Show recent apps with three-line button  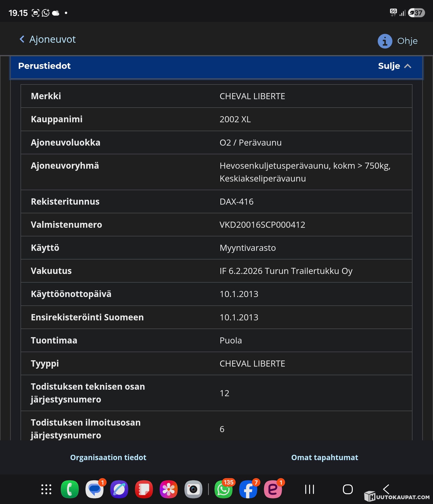point(310,489)
